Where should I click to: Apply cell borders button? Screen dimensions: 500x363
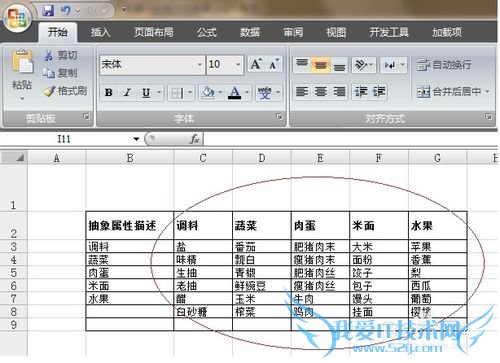[177, 92]
